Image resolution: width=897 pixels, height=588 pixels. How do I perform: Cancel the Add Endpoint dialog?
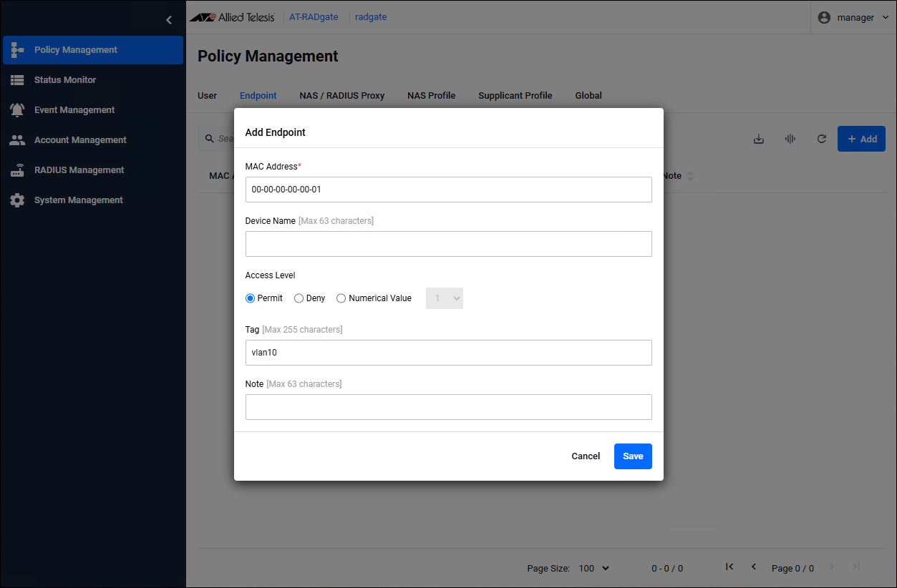tap(586, 456)
